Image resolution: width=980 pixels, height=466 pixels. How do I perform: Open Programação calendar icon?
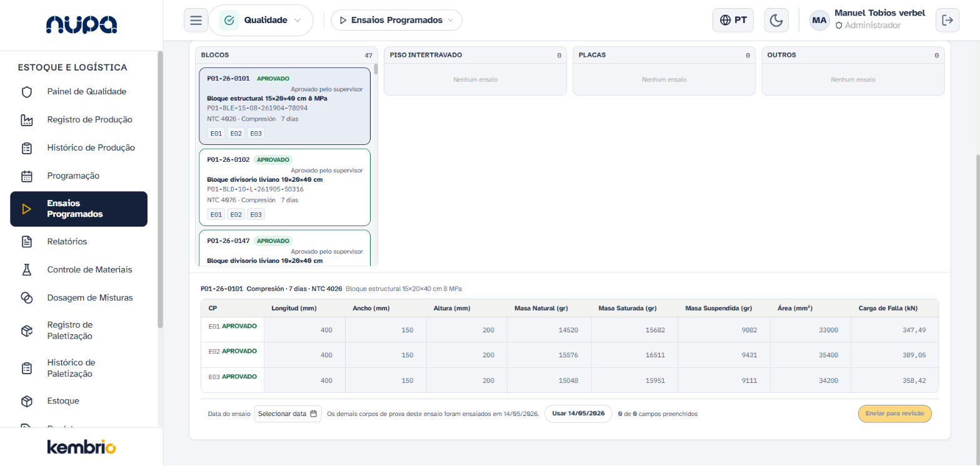coord(27,176)
